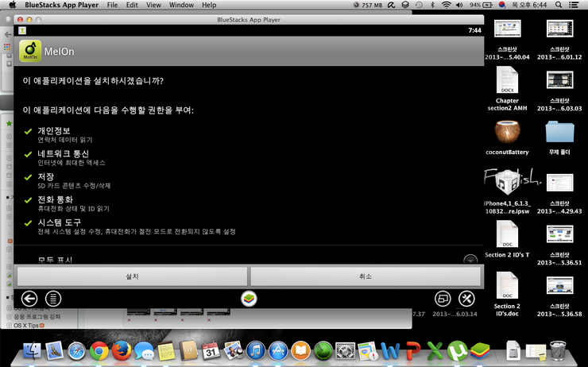Open Notification Center from menu bar
Image resolution: width=588 pixels, height=367 pixels.
coord(574,5)
